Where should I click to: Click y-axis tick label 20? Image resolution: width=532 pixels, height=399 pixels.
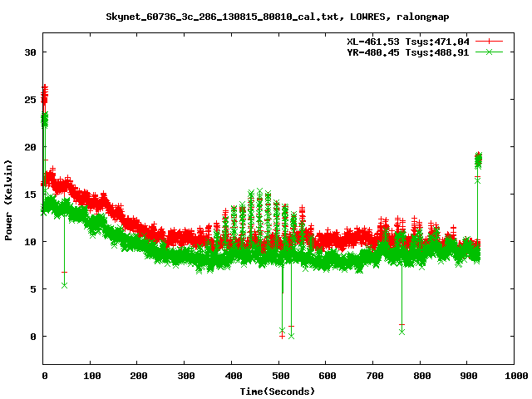[x=31, y=147]
